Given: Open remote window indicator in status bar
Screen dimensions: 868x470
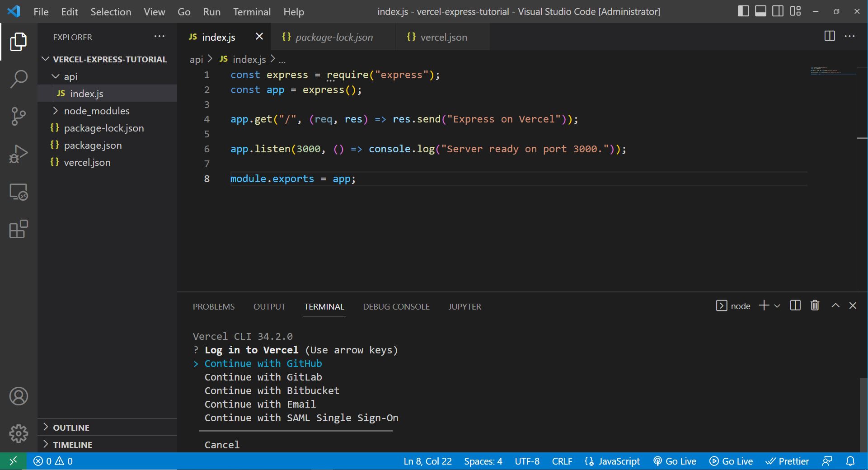Looking at the screenshot, I should pos(13,461).
